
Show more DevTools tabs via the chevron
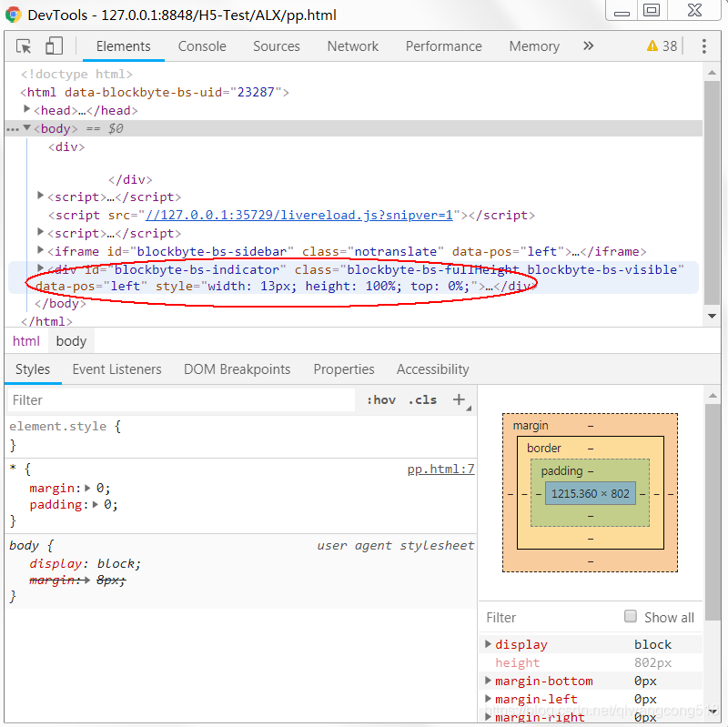coord(588,46)
